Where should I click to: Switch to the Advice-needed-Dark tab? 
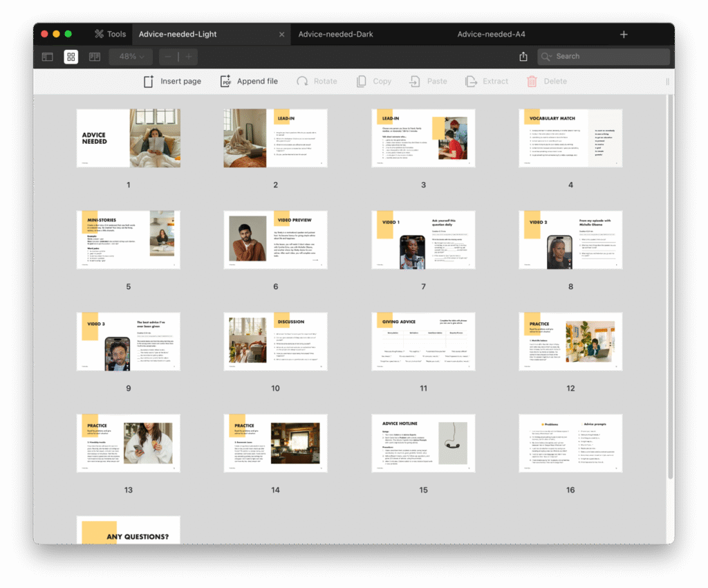[335, 34]
